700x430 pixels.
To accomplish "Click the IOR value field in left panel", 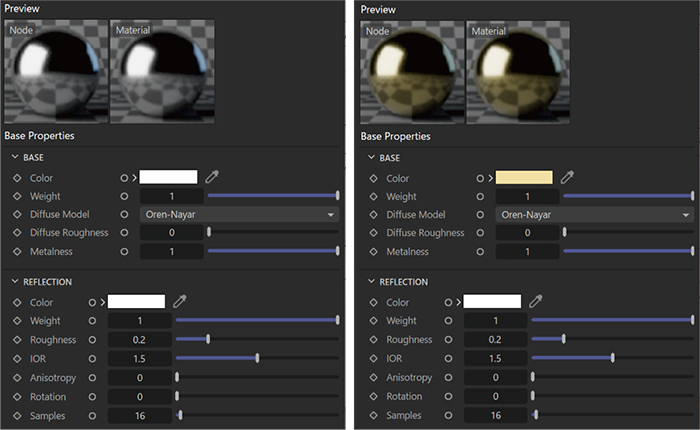I will (x=140, y=358).
